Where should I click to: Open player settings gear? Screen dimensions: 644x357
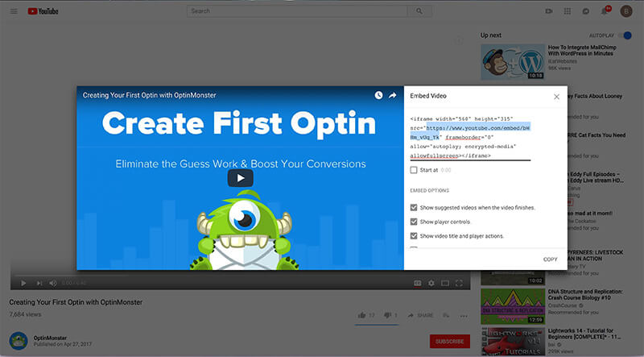pos(431,283)
